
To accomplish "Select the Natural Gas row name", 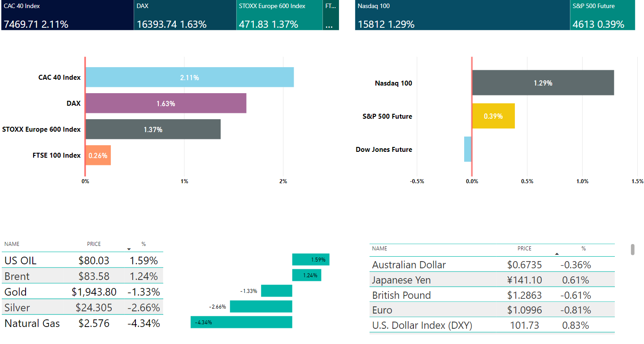I will pos(32,323).
